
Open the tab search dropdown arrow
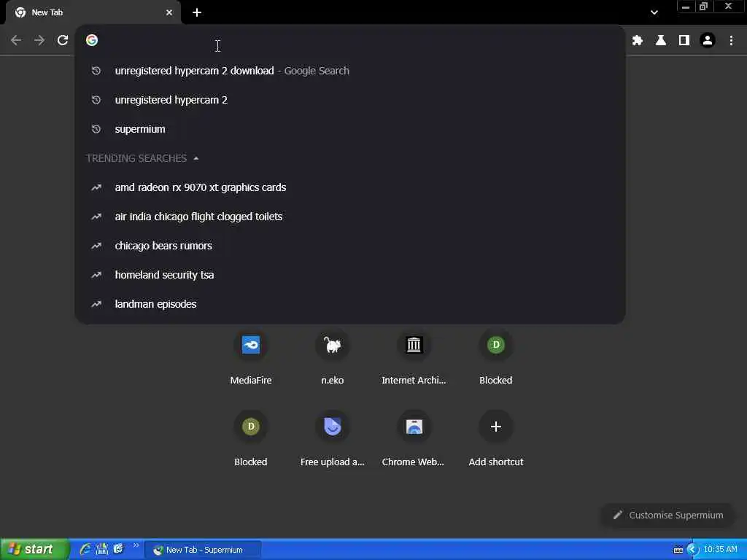coord(654,12)
